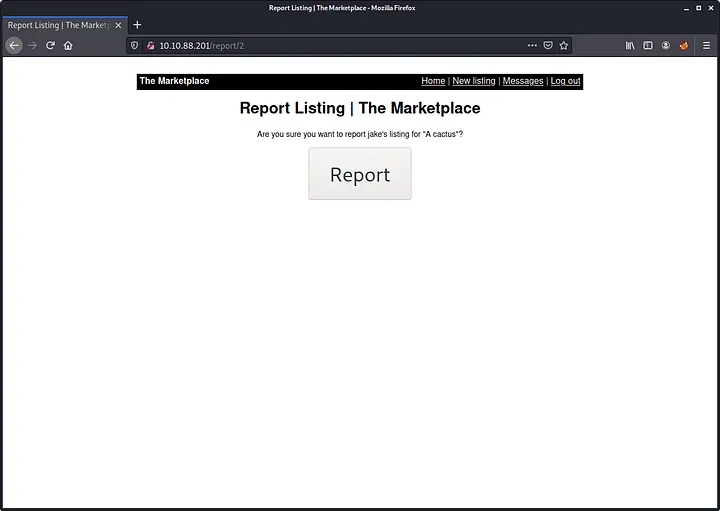Viewport: 720px width, 511px height.
Task: Close the Report Listing tab
Action: coord(118,25)
